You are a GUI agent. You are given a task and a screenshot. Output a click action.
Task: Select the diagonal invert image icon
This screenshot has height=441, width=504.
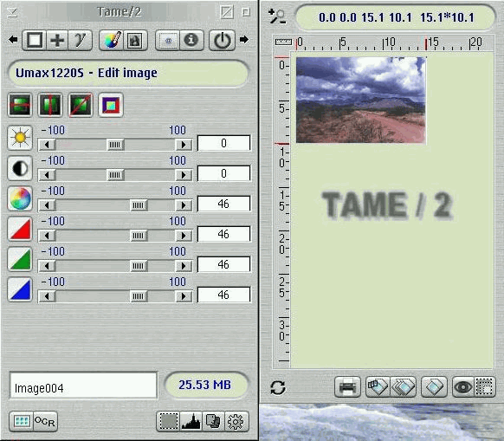(x=81, y=105)
